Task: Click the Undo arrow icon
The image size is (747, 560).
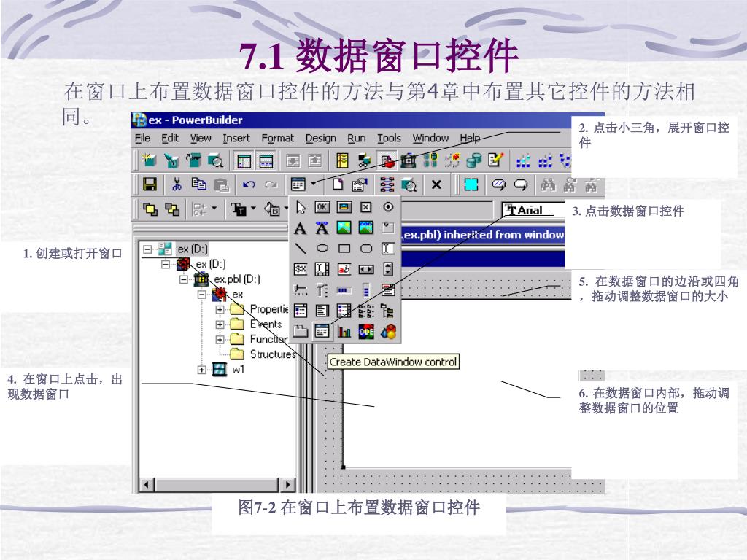Action: (x=249, y=184)
